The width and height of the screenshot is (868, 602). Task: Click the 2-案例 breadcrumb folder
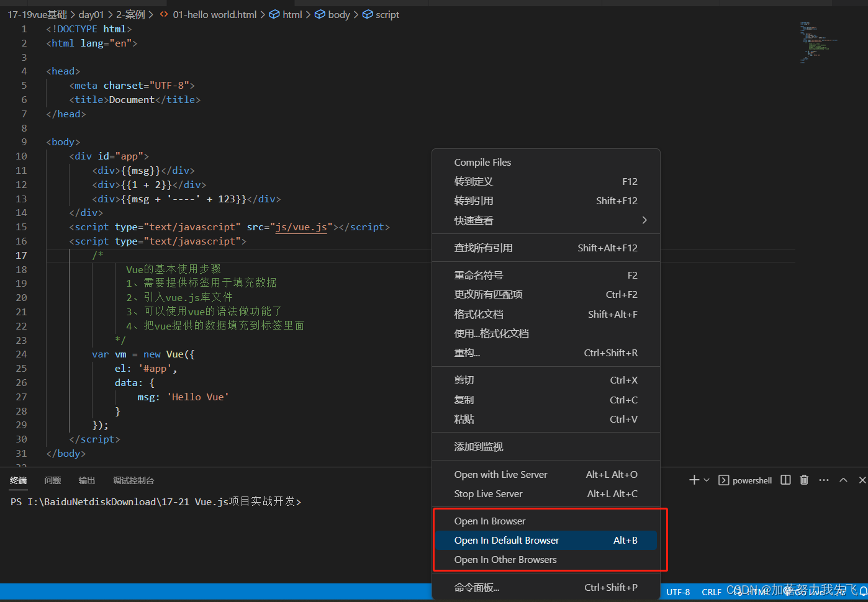click(130, 14)
